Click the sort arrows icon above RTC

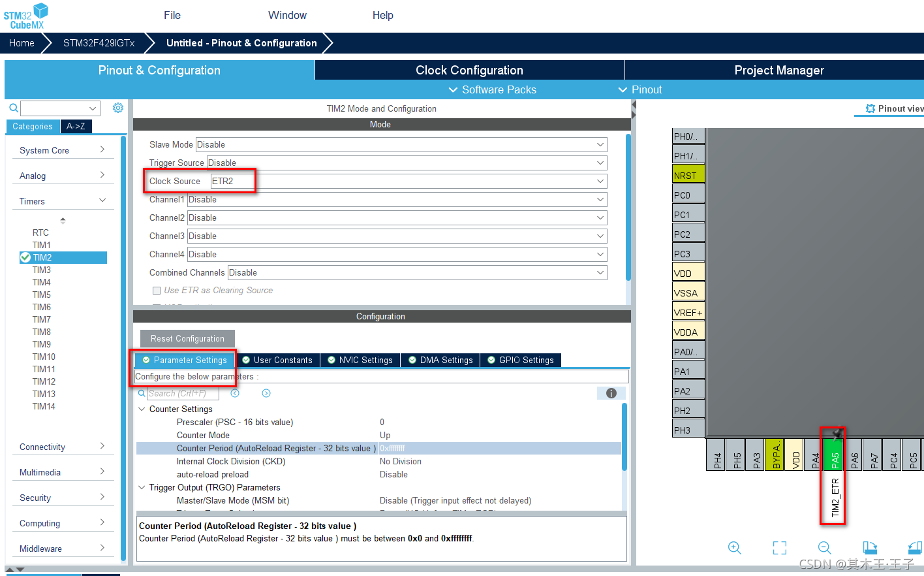click(x=63, y=221)
